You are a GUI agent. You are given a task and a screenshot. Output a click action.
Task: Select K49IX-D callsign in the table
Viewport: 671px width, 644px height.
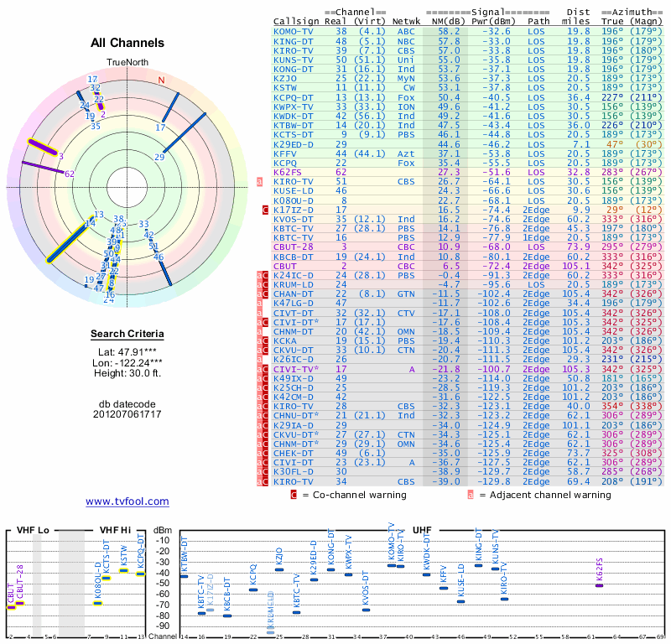[x=293, y=378]
